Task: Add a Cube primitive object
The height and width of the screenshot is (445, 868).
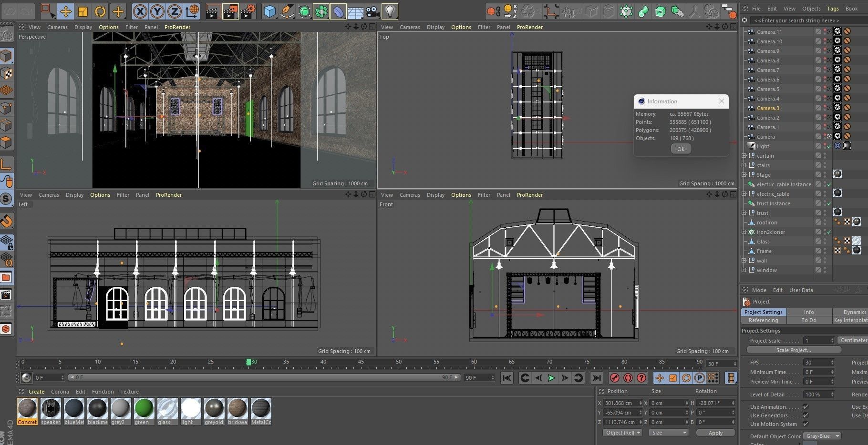Action: pos(270,11)
